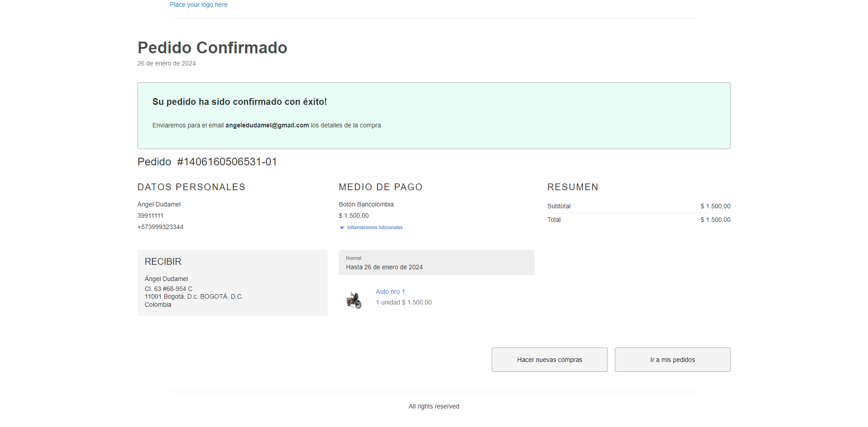
Task: Click the blue chevron beside Informaciones Adicionales
Action: (x=342, y=228)
